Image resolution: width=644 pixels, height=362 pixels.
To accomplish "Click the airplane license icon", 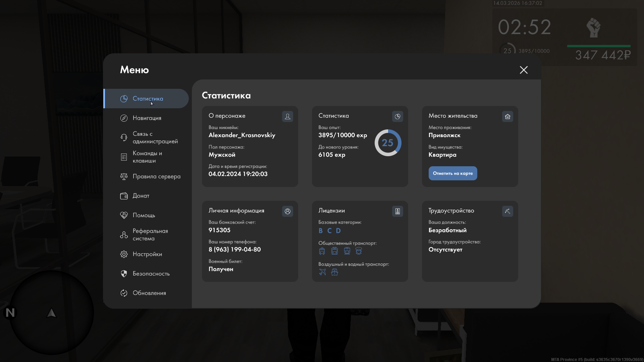I will point(322,272).
